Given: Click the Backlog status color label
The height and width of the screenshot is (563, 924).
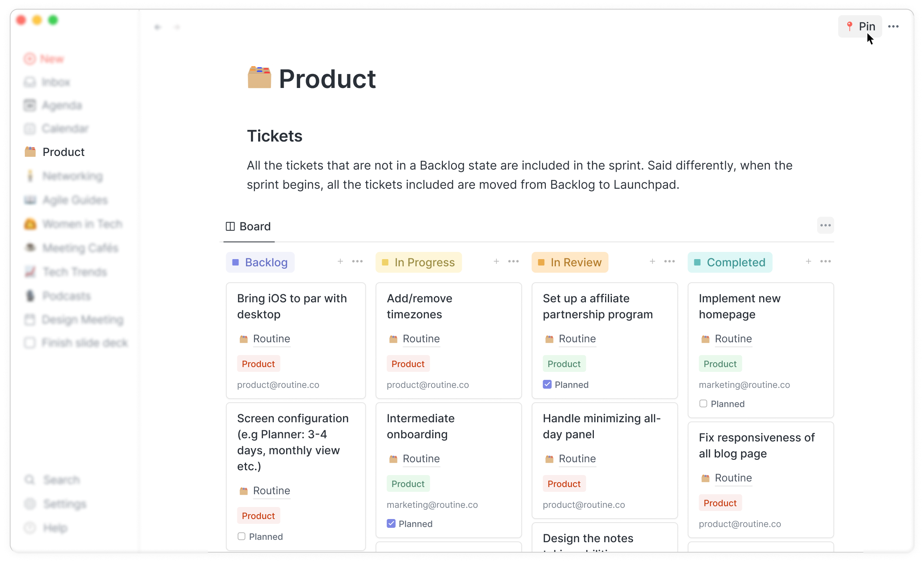Looking at the screenshot, I should [x=260, y=262].
